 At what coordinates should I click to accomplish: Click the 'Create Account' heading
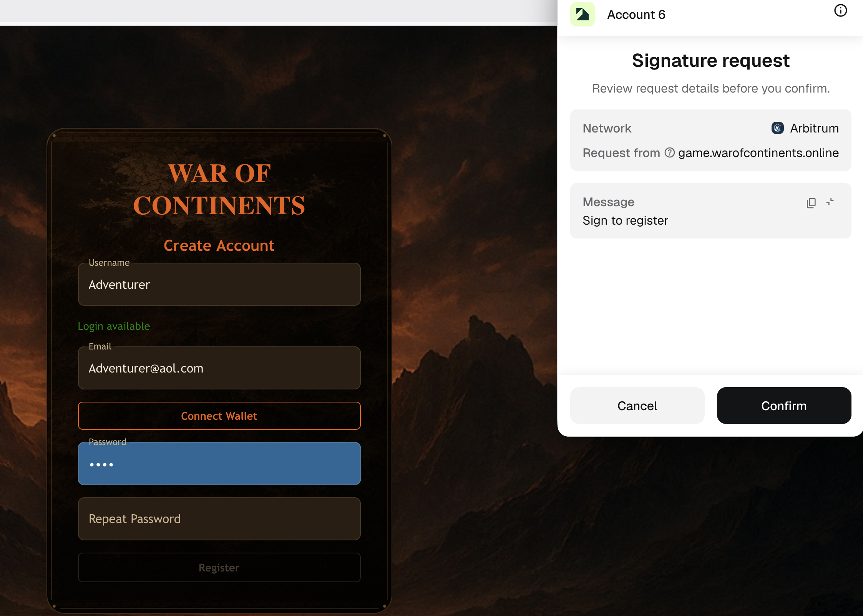click(219, 245)
